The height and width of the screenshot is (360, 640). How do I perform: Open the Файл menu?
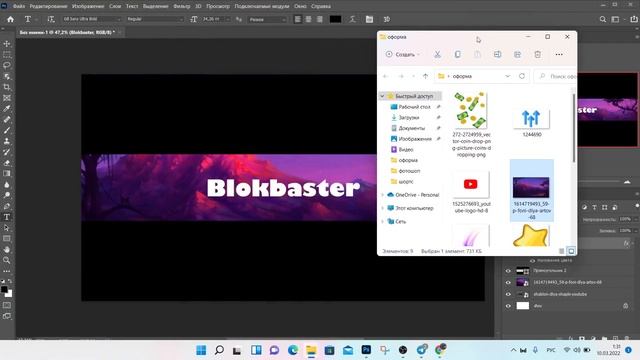(19, 6)
